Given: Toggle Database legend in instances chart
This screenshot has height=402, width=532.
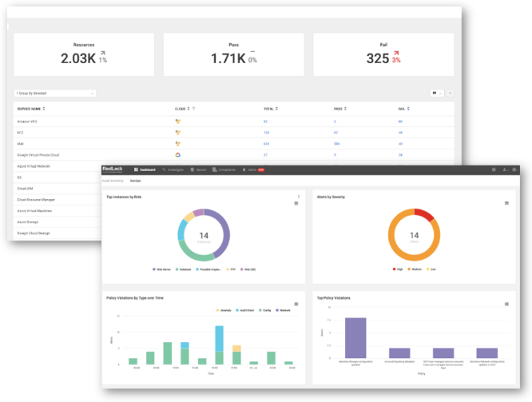Looking at the screenshot, I should click(x=183, y=269).
